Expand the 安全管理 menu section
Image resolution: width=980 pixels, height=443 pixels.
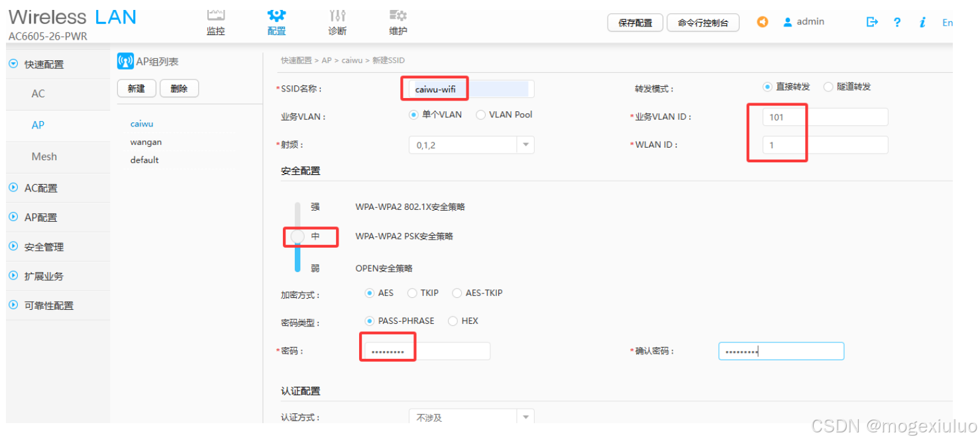tap(13, 246)
